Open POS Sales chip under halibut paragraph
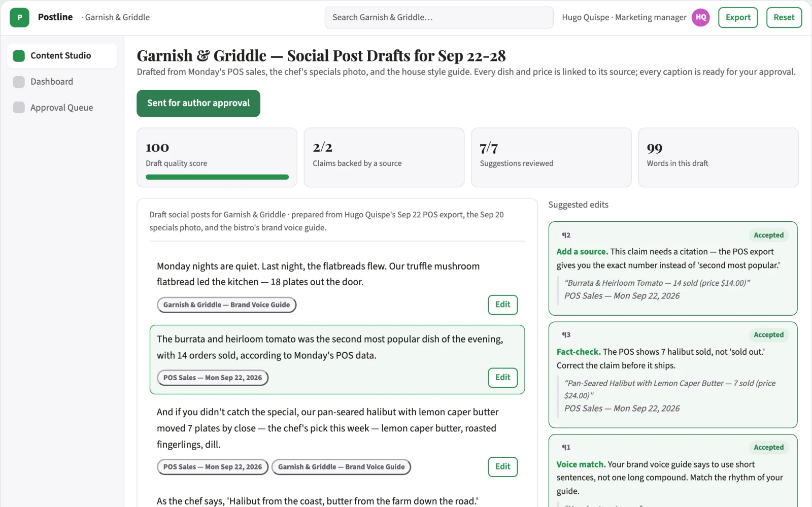The width and height of the screenshot is (812, 507). 213,467
